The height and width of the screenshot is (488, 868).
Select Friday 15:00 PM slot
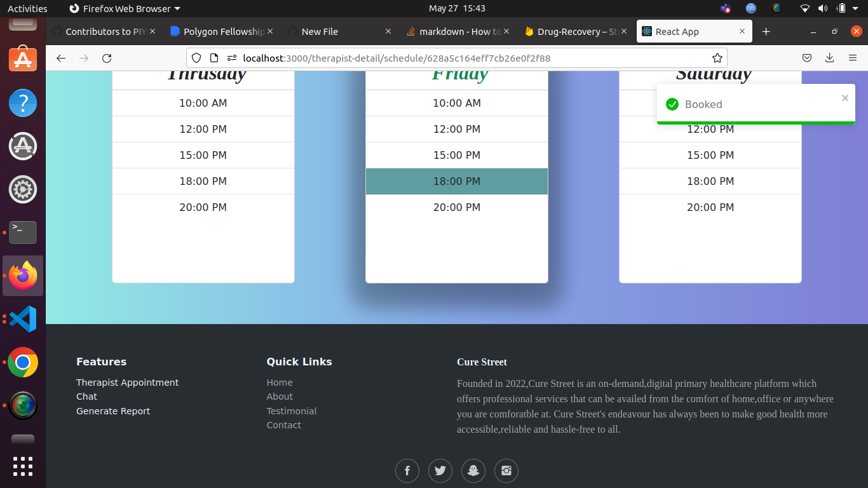coord(457,155)
